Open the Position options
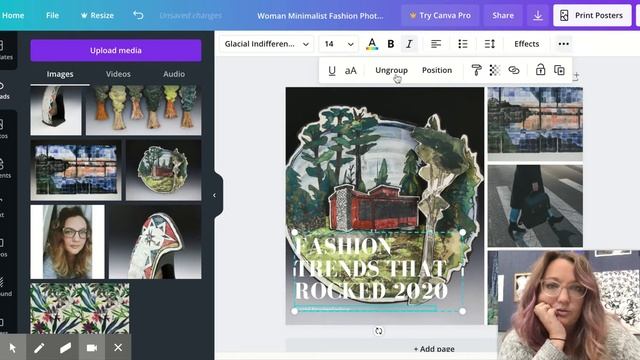 pyautogui.click(x=437, y=70)
